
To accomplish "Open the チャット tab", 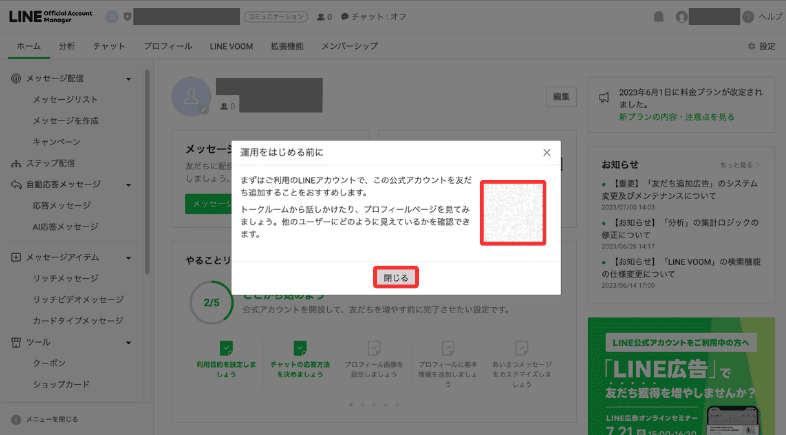I will tap(109, 46).
